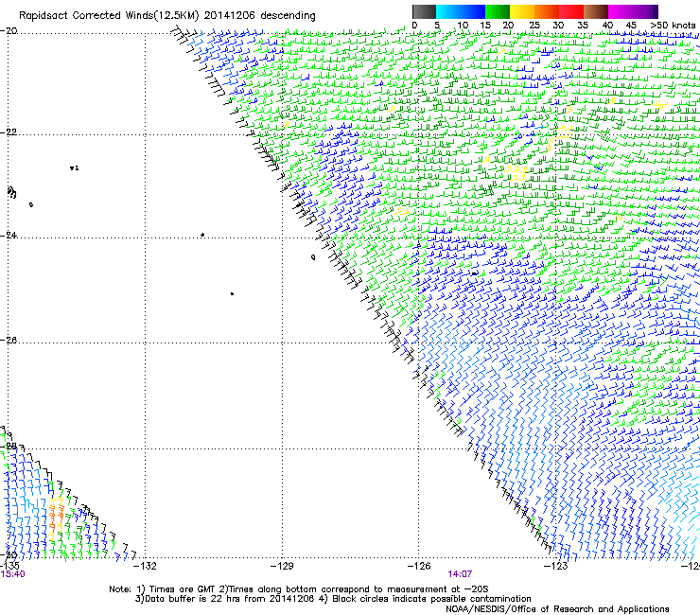Click the brown 35–40 knots legend swatch
The image size is (700, 615).
coord(596,11)
